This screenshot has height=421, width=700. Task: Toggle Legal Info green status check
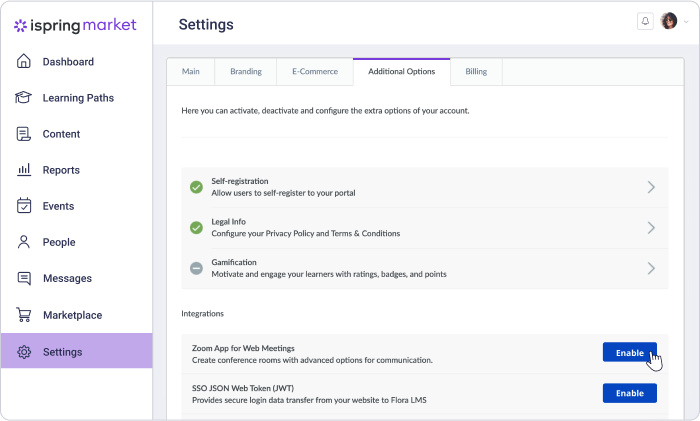197,227
